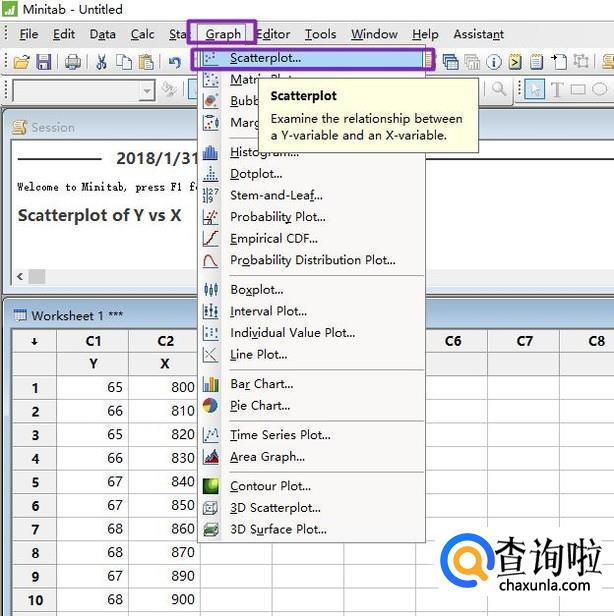614x616 pixels.
Task: Open the Edit menu
Action: coord(64,34)
